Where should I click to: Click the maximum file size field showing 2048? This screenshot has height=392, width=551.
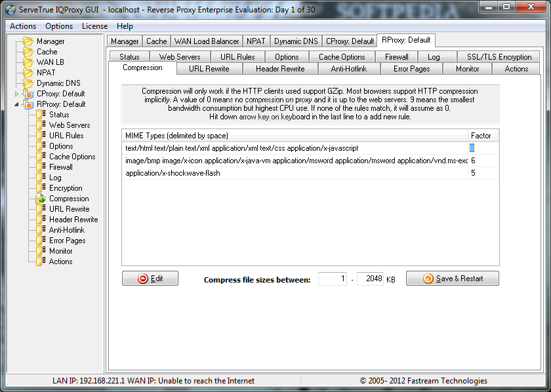370,279
